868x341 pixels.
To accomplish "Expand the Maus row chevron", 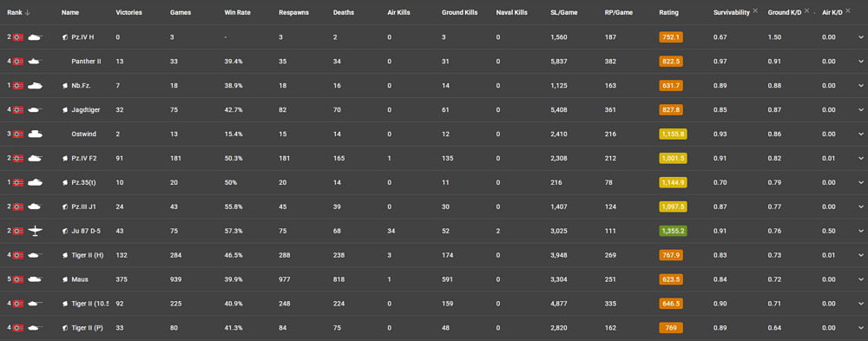I will pyautogui.click(x=861, y=279).
